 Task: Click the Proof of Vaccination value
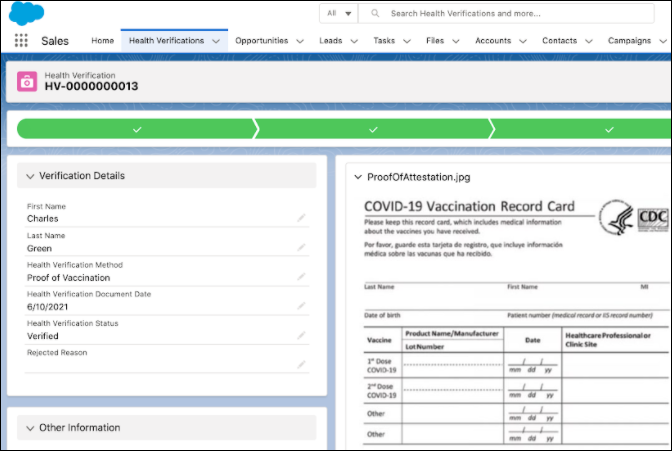tap(69, 278)
